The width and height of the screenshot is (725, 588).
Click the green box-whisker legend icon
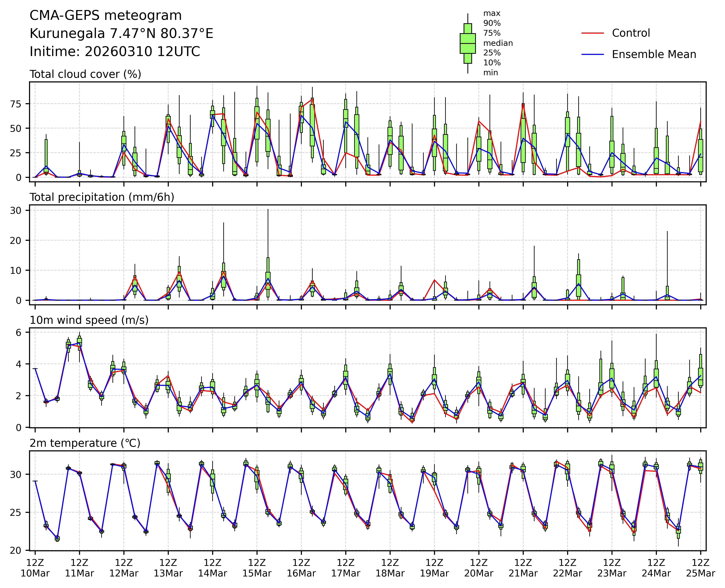click(468, 43)
